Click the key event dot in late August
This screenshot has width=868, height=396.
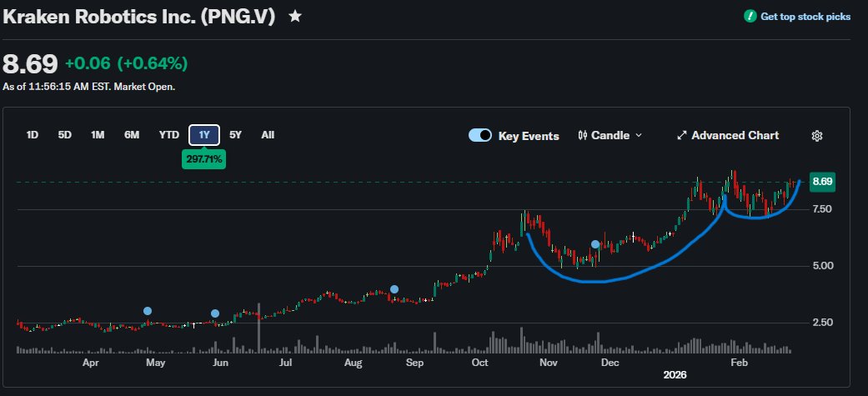[x=394, y=289]
